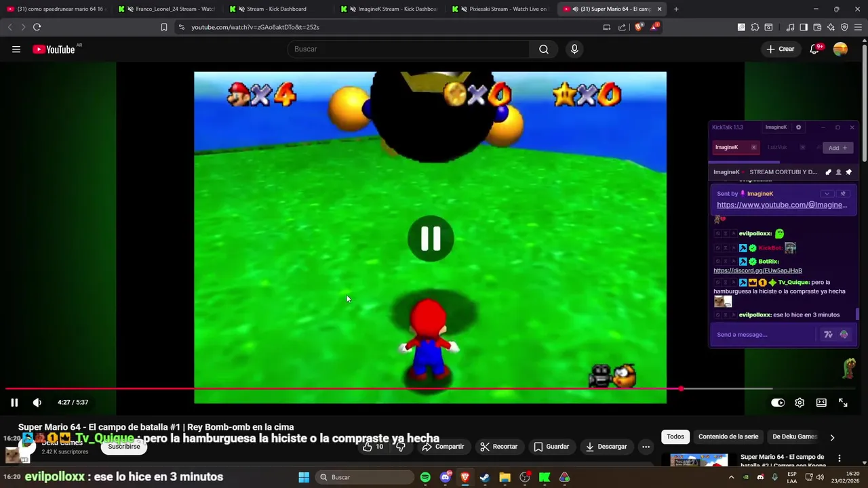Open the YouTube account avatar menu

(x=840, y=49)
